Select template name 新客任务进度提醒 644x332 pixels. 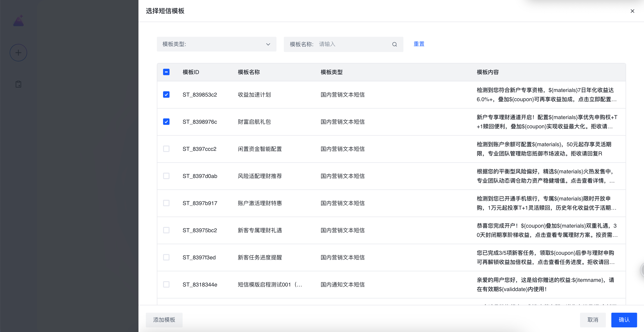[260, 258]
